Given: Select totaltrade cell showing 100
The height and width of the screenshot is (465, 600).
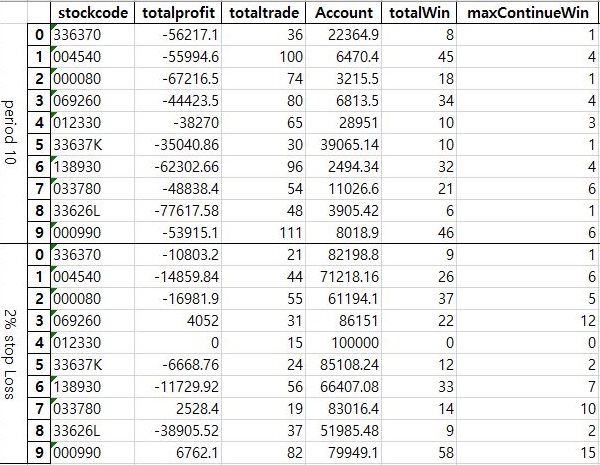Looking at the screenshot, I should (x=263, y=57).
